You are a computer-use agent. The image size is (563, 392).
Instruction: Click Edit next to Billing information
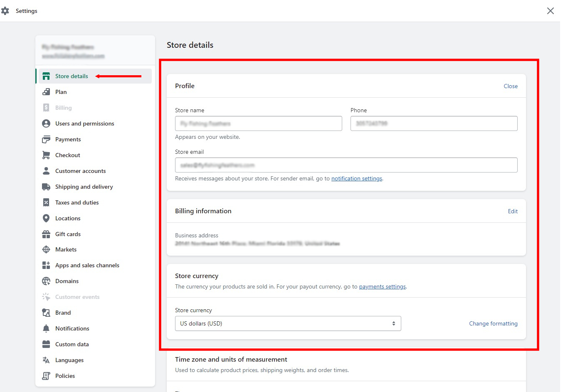513,211
